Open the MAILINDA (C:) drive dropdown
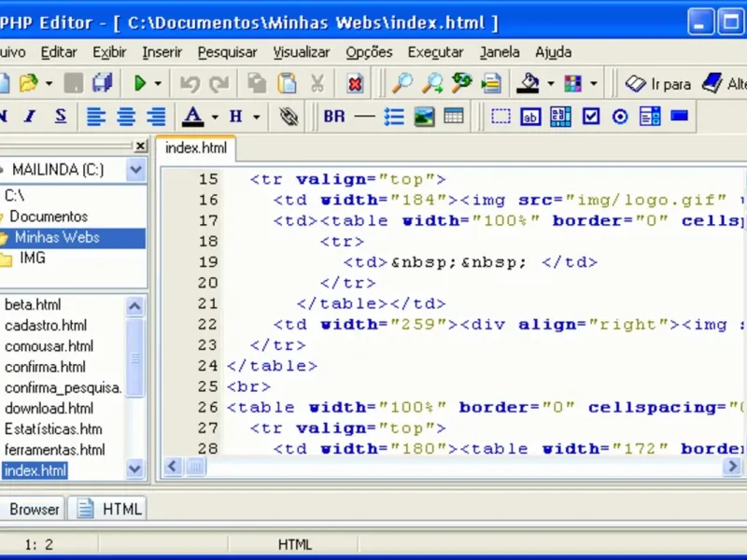Viewport: 747px width, 560px height. pyautogui.click(x=135, y=170)
